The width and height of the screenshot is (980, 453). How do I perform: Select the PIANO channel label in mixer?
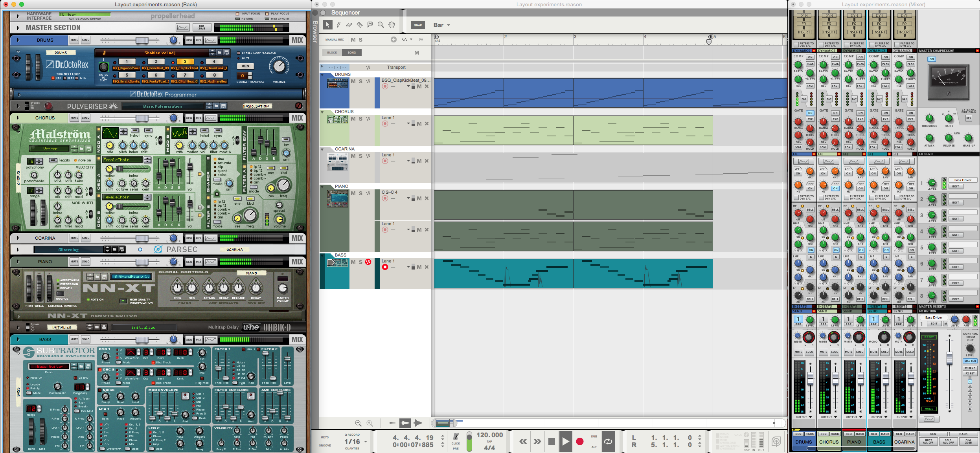coord(854,442)
